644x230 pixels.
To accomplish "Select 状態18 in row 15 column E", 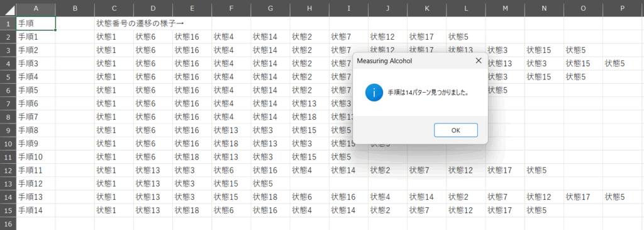I will (192, 210).
